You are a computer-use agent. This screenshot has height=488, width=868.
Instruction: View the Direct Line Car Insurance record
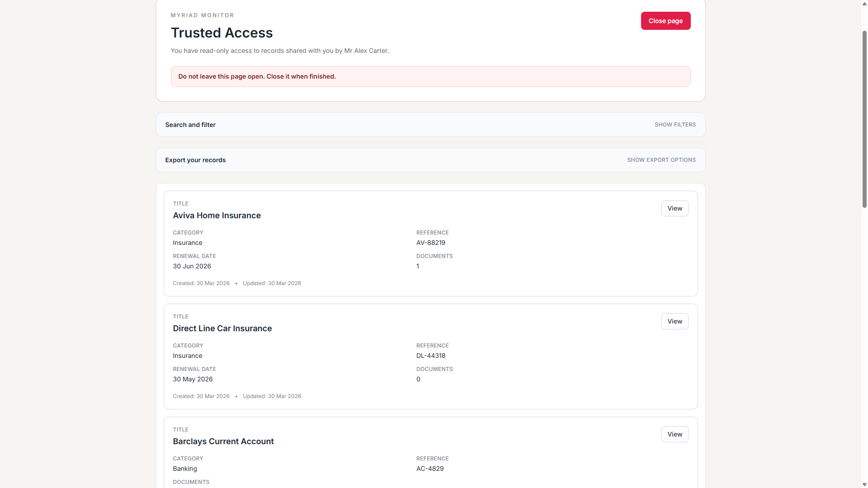[x=675, y=321]
